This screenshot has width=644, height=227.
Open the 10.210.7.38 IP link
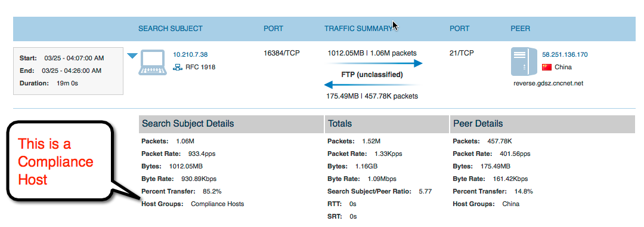pyautogui.click(x=190, y=54)
